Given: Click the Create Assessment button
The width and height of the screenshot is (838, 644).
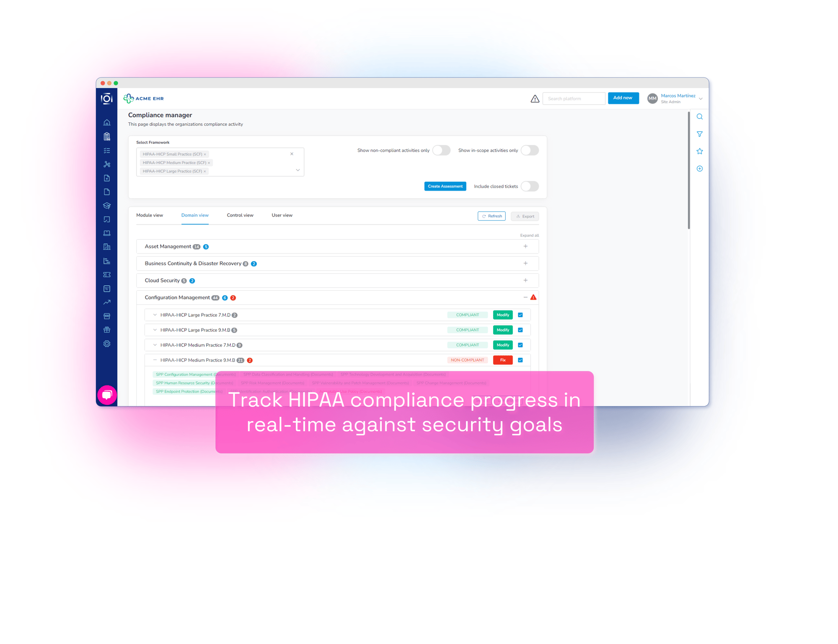Looking at the screenshot, I should coord(445,186).
